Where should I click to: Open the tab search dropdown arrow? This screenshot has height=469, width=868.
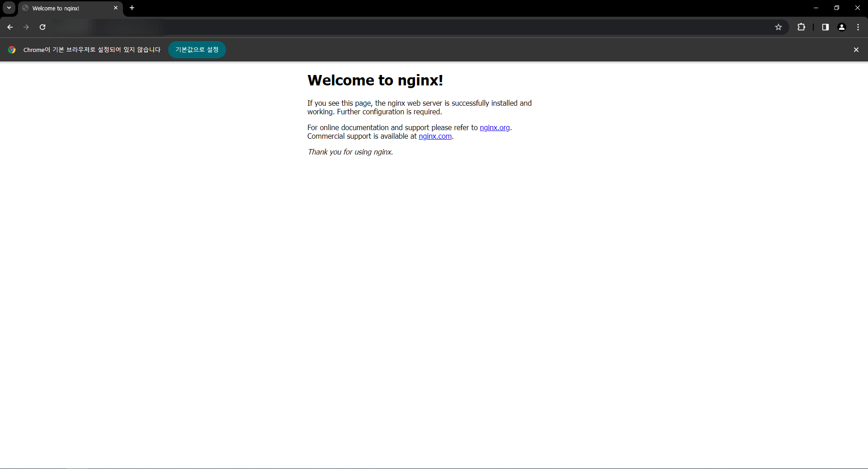pyautogui.click(x=9, y=8)
